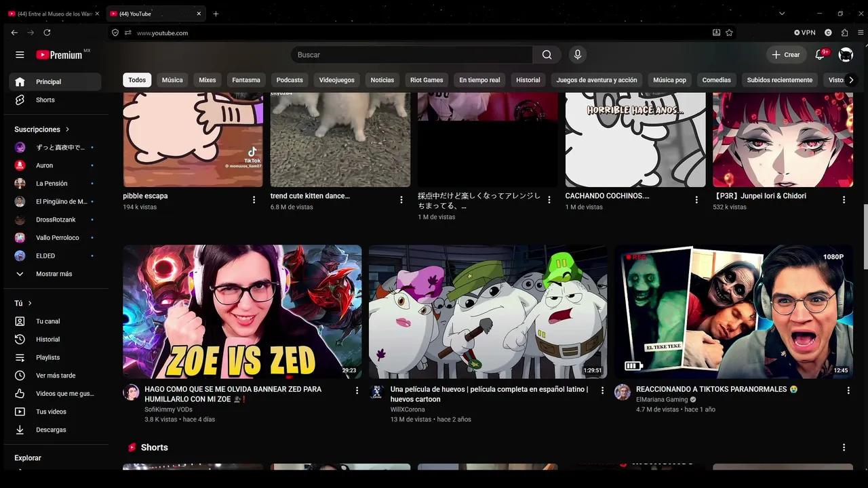Screen dimensions: 868x488
Task: Expand the Suscripciones section header
Action: click(42, 129)
